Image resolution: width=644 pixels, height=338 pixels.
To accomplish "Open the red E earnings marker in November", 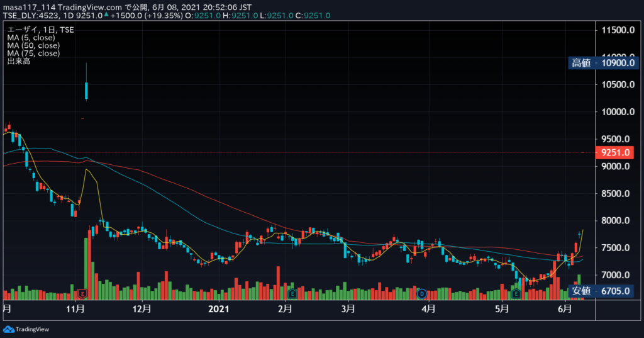I will click(x=82, y=293).
